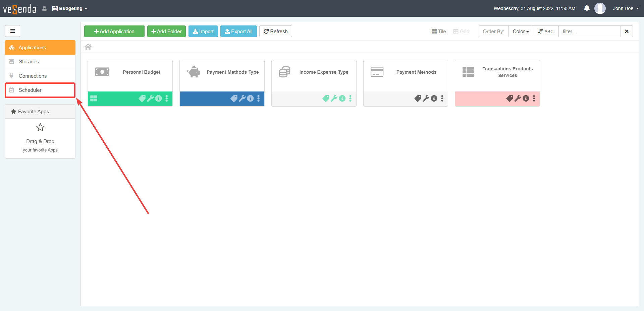The image size is (644, 311).
Task: Click the notification bell icon
Action: pyautogui.click(x=586, y=8)
